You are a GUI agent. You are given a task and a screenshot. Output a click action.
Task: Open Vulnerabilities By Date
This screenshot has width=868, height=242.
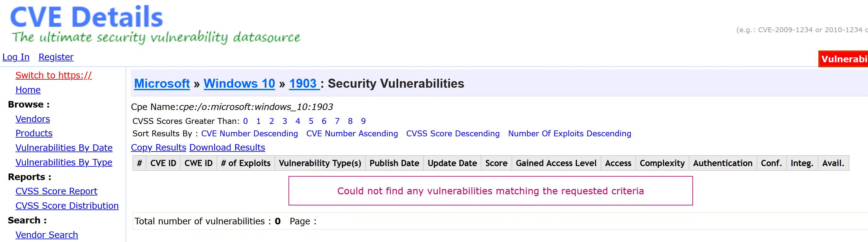(x=64, y=148)
